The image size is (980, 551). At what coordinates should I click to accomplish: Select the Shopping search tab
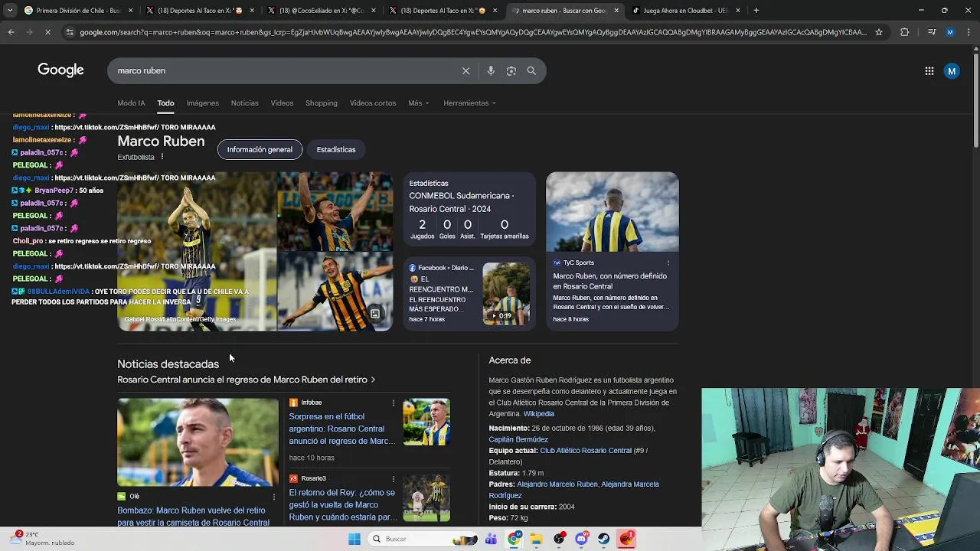pos(322,103)
